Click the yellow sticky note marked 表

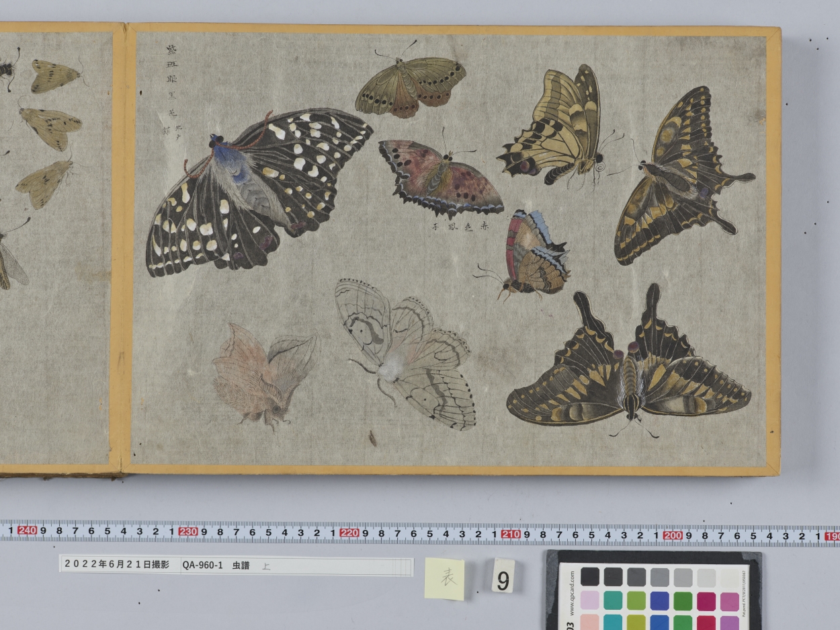444,578
